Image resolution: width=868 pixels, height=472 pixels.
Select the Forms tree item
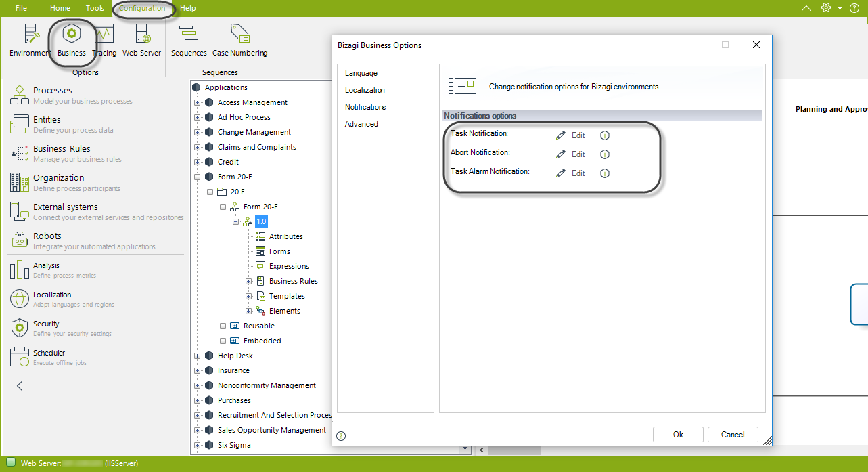tap(279, 252)
